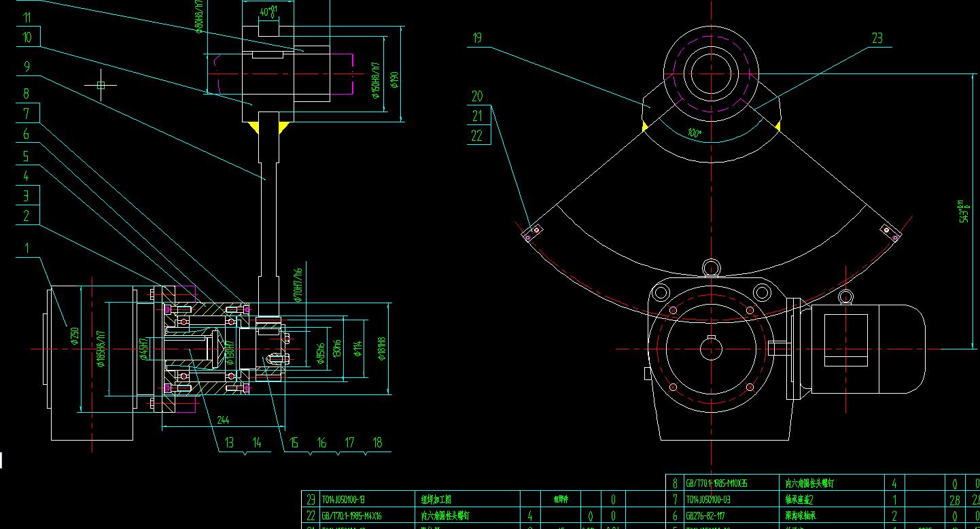Select balloon number 1 beside the motor flange
This screenshot has height=529, width=980.
[27, 248]
